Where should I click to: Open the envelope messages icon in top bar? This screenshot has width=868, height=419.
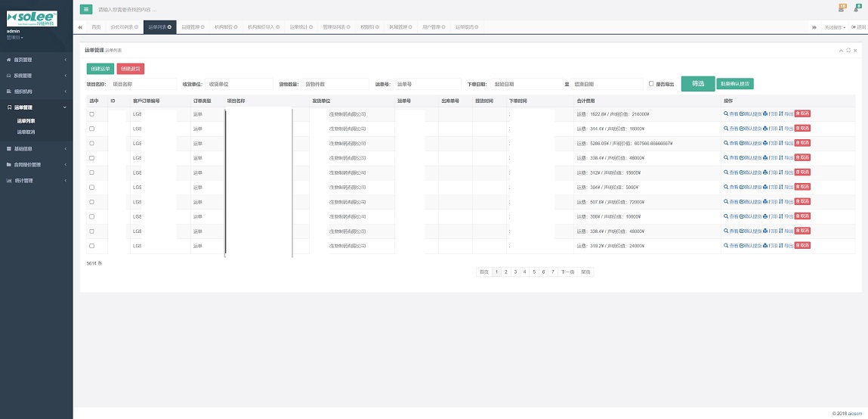point(842,9)
